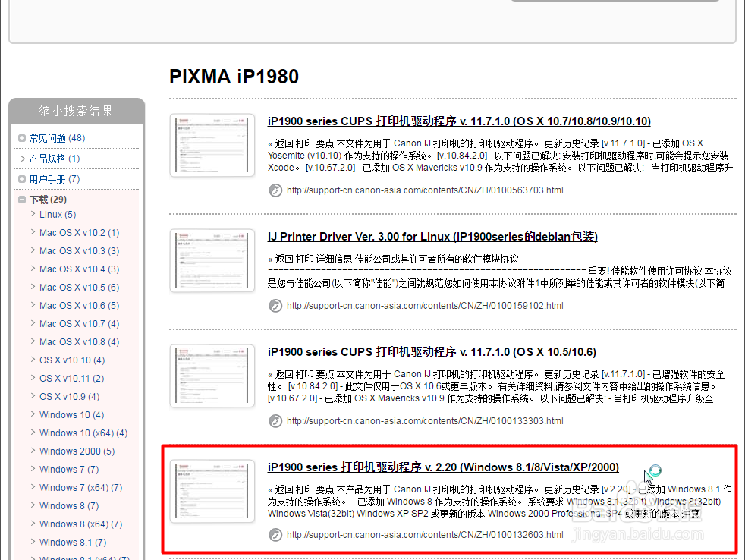Viewport: 745px width, 560px height.
Task: Click the PIXMA iP1980 heading
Action: click(x=234, y=77)
